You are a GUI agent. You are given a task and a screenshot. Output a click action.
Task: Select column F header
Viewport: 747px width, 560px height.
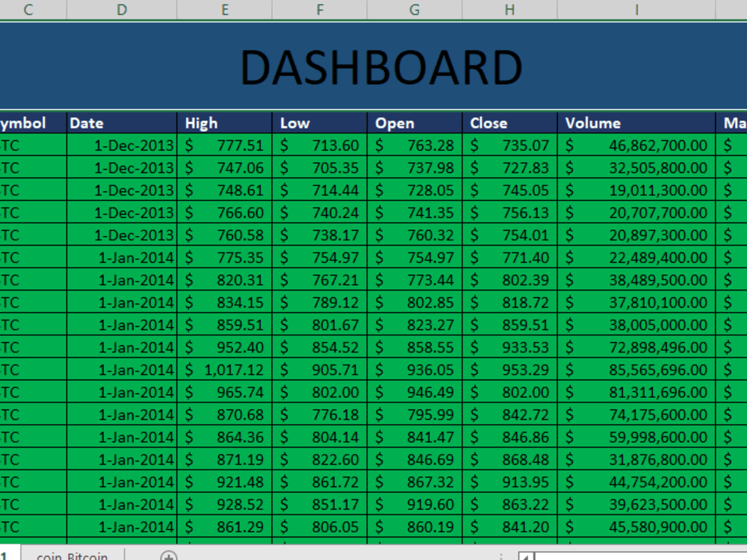point(320,10)
